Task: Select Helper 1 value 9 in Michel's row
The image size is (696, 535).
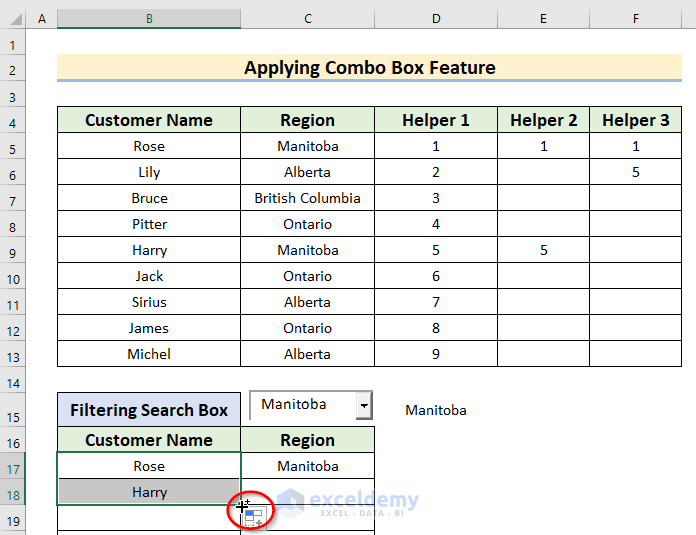Action: pos(436,354)
